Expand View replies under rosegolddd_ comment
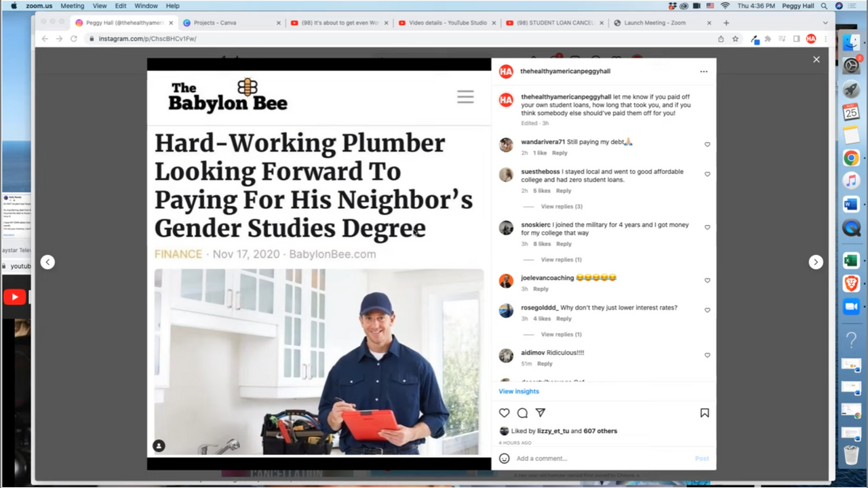The image size is (868, 488). coord(561,334)
